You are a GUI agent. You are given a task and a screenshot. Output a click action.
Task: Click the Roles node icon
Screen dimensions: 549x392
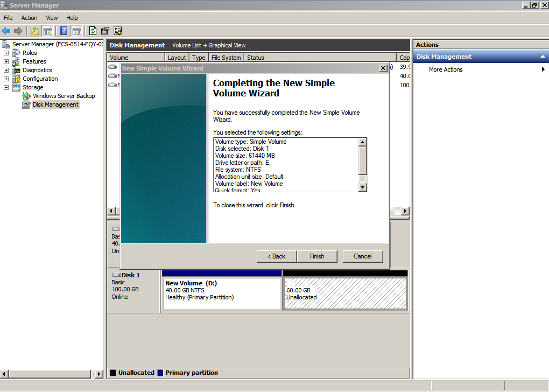point(16,53)
